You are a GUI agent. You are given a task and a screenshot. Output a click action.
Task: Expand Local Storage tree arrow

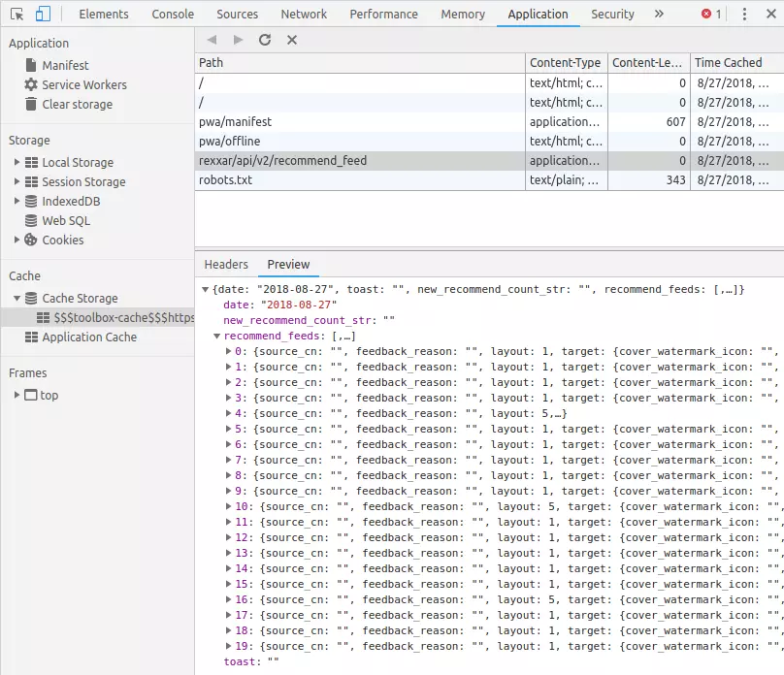pos(16,162)
